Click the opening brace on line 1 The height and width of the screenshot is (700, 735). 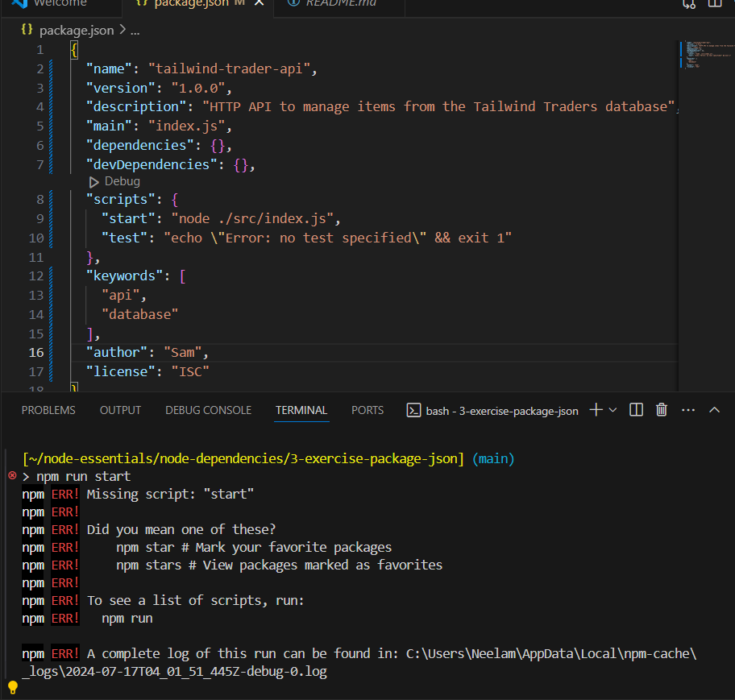tap(74, 50)
